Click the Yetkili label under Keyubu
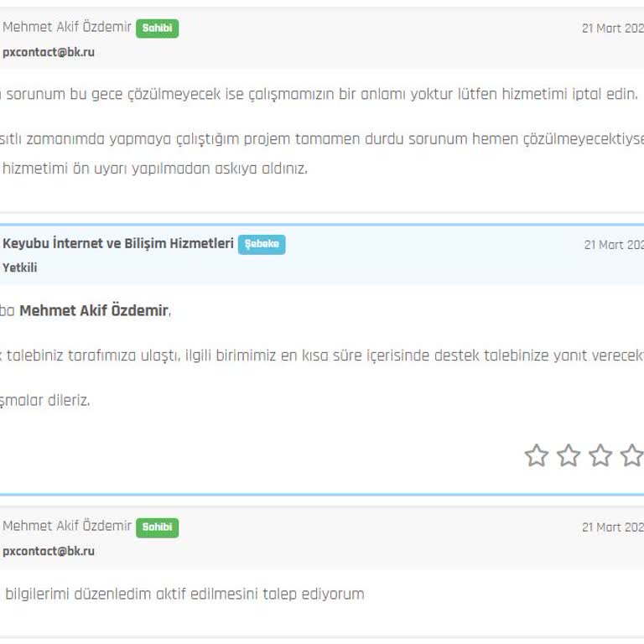 (x=20, y=268)
